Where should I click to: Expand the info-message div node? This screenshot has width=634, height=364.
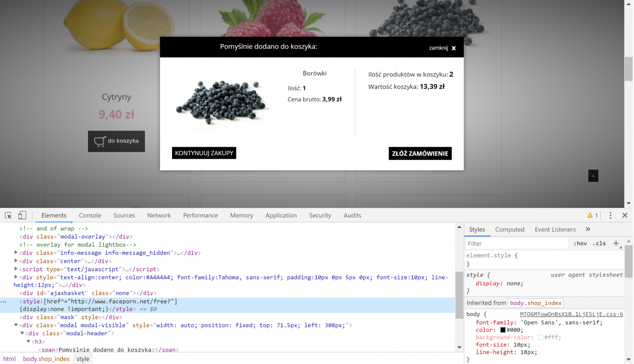tap(16, 253)
